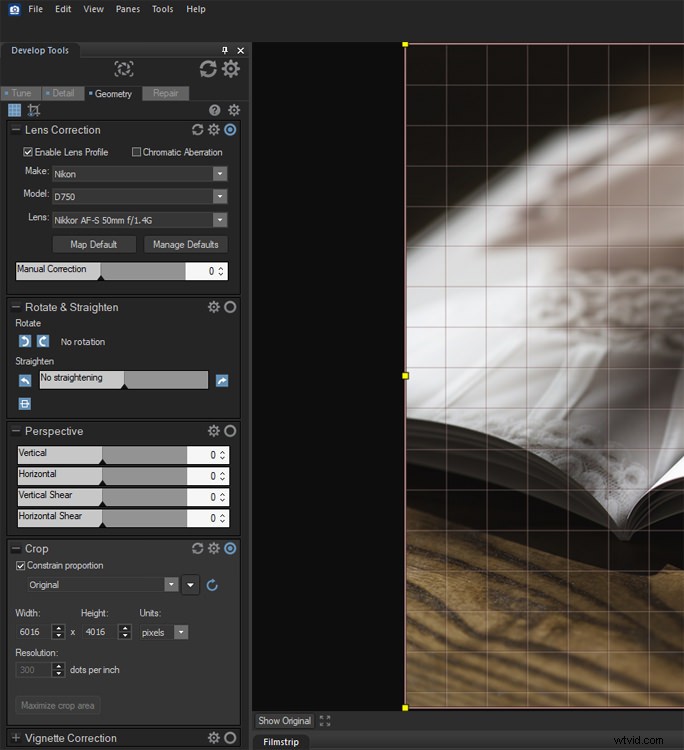Image resolution: width=684 pixels, height=750 pixels.
Task: Open Lens Correction gear options
Action: point(214,130)
